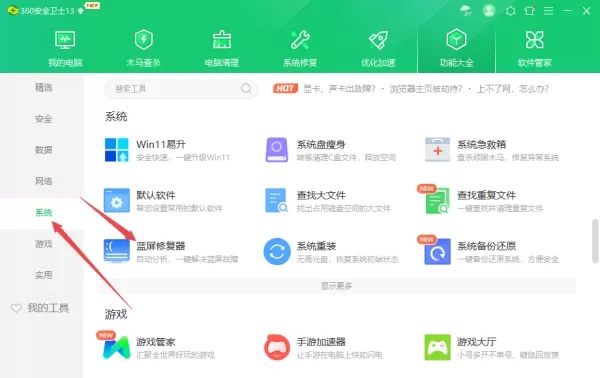This screenshot has height=378, width=600.
Task: Click the 系统盘瘦身 title text
Action: (321, 144)
